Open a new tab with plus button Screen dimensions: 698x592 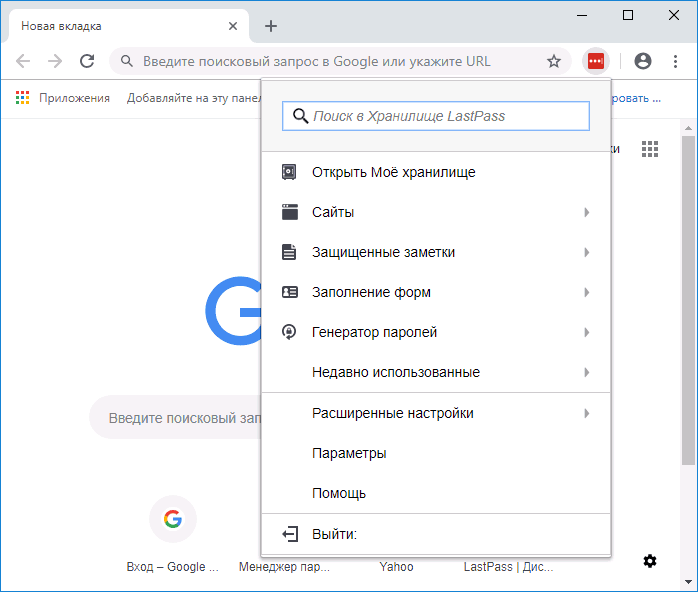tap(271, 26)
